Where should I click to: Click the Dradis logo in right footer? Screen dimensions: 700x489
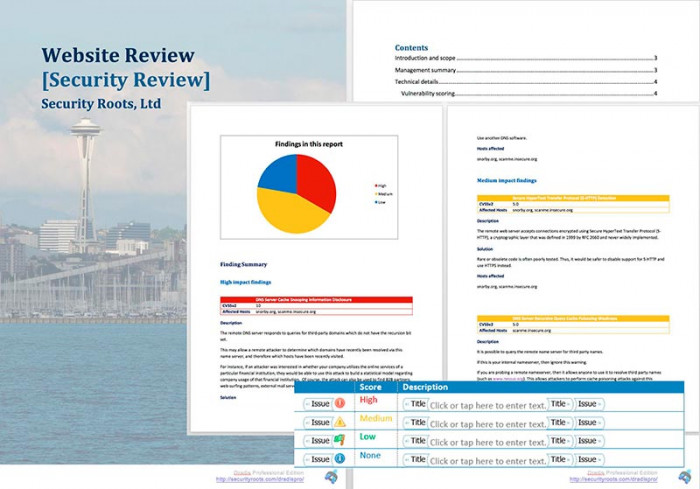click(x=685, y=477)
